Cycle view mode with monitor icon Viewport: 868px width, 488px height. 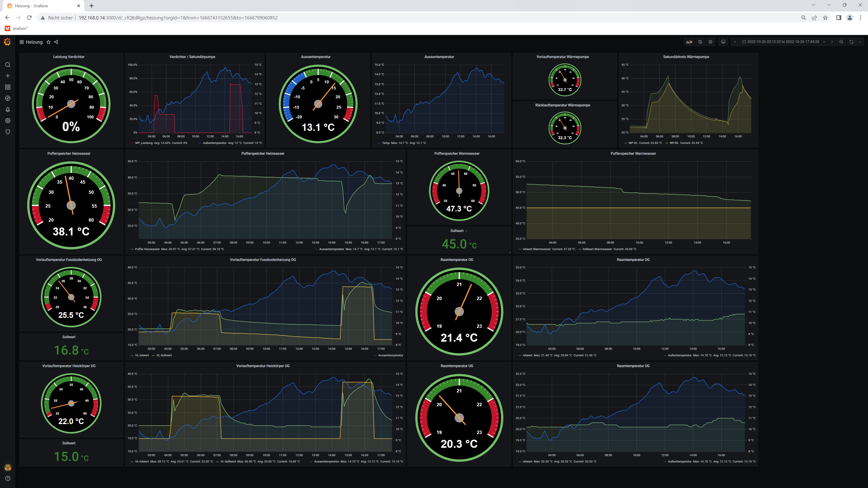point(723,42)
